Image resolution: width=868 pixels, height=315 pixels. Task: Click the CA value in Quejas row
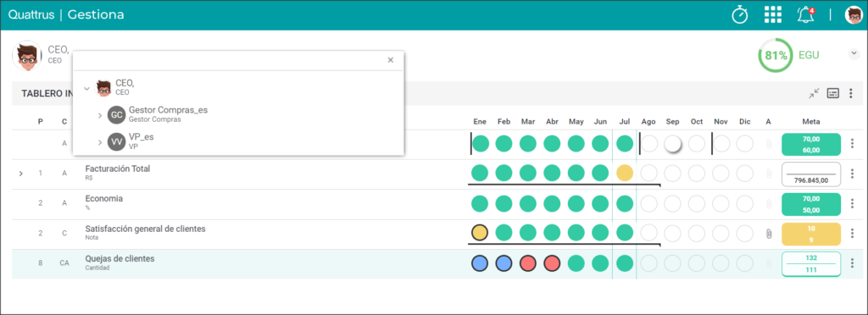64,263
